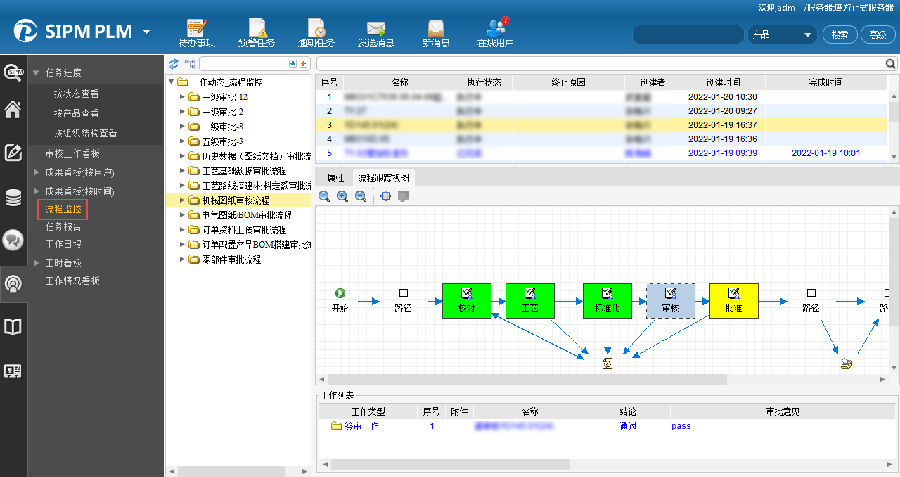Open the SIPM PLM dropdown arrow
The image size is (900, 477).
point(147,32)
